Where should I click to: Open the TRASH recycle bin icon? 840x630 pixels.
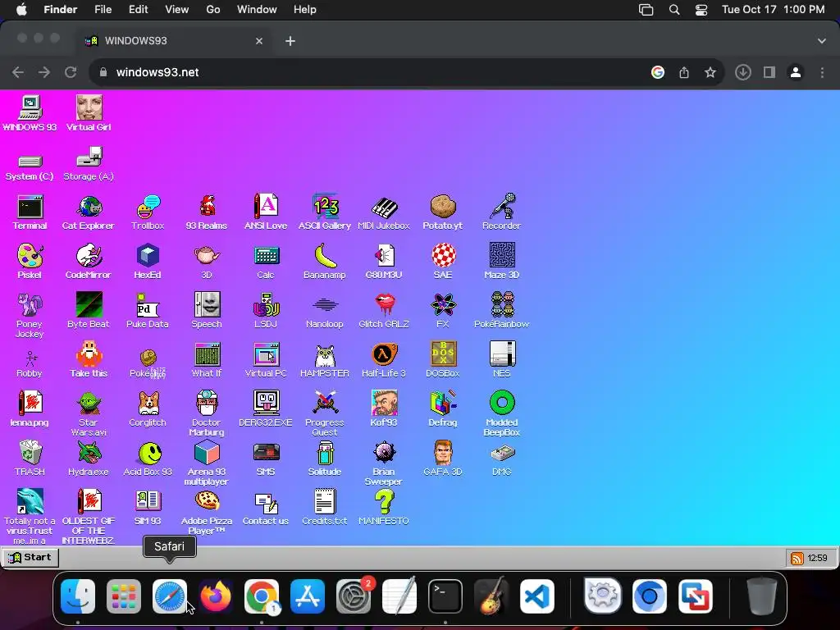click(x=30, y=459)
